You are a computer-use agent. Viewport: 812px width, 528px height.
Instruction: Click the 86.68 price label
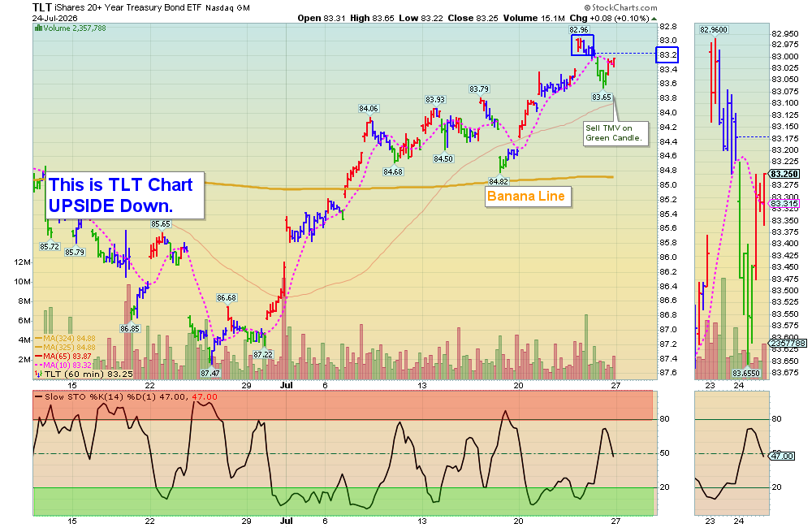point(227,298)
